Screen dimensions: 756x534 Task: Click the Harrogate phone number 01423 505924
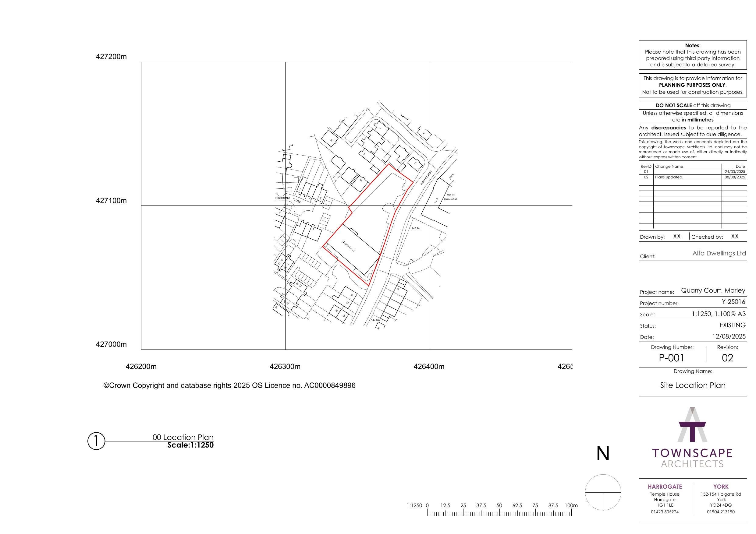pyautogui.click(x=665, y=512)
